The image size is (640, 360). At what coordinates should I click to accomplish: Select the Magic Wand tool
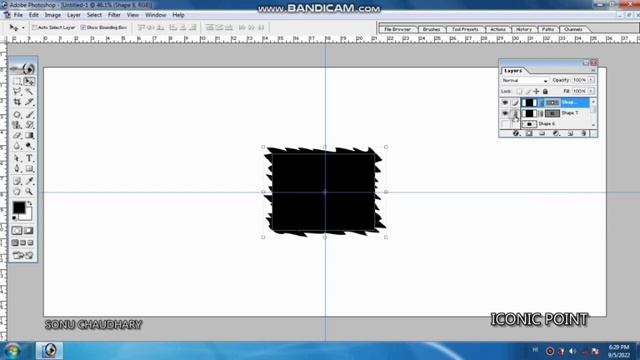point(29,91)
